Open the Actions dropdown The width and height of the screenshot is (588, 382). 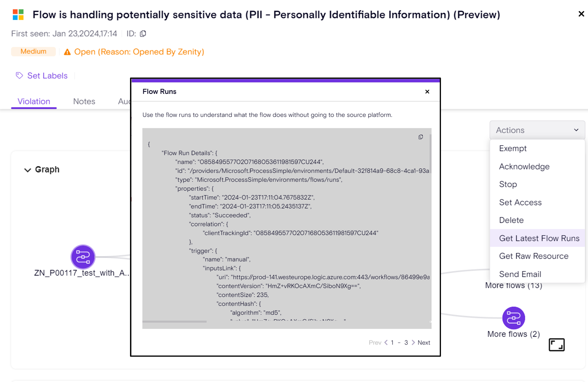pyautogui.click(x=537, y=130)
